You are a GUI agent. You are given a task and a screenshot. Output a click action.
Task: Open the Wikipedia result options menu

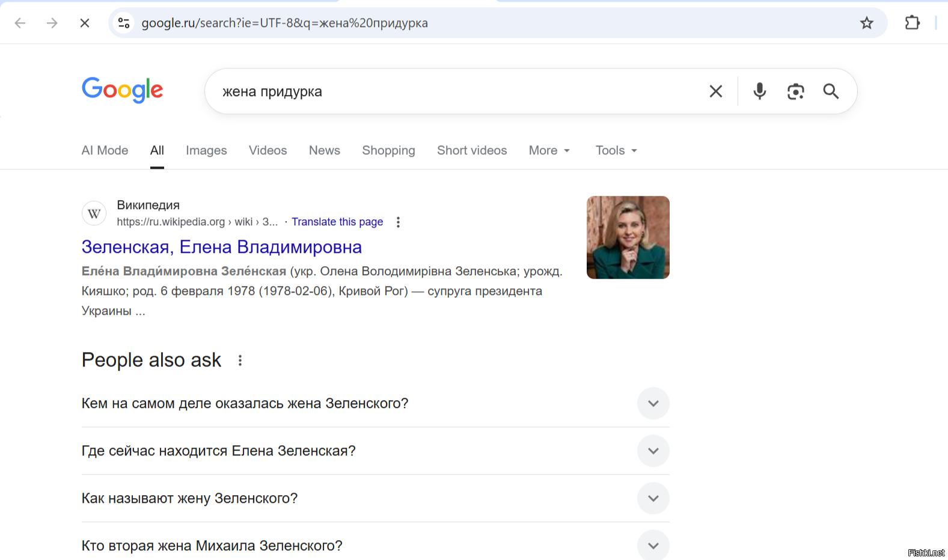398,222
